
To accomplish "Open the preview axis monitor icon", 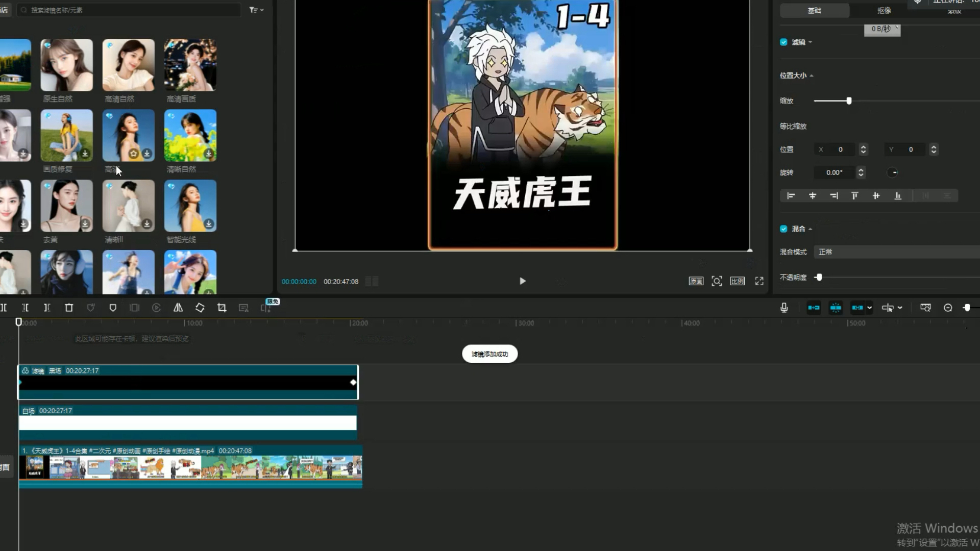I will pyautogui.click(x=925, y=308).
